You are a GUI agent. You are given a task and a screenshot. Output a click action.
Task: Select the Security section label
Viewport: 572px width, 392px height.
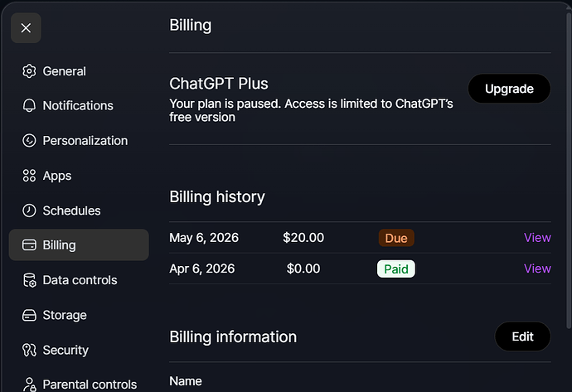click(65, 350)
